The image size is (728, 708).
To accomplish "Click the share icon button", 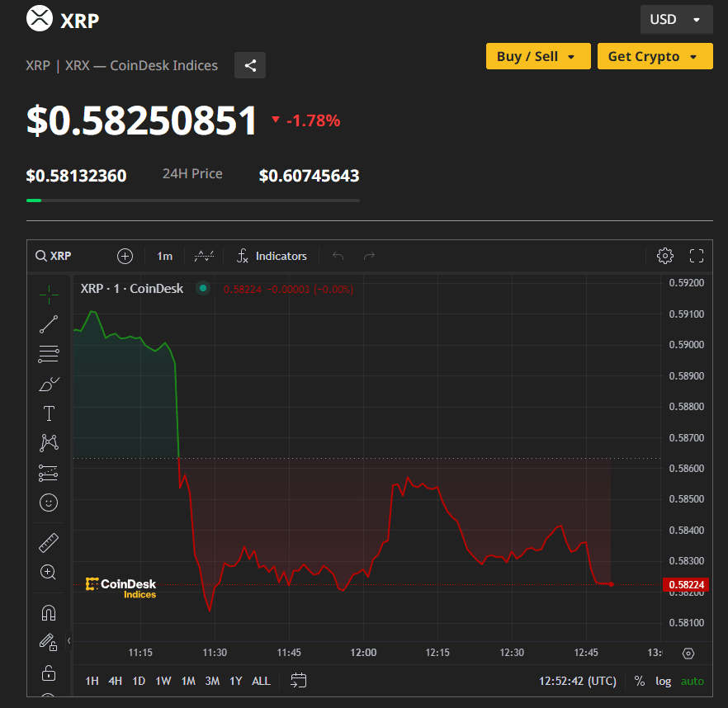I will pyautogui.click(x=250, y=65).
